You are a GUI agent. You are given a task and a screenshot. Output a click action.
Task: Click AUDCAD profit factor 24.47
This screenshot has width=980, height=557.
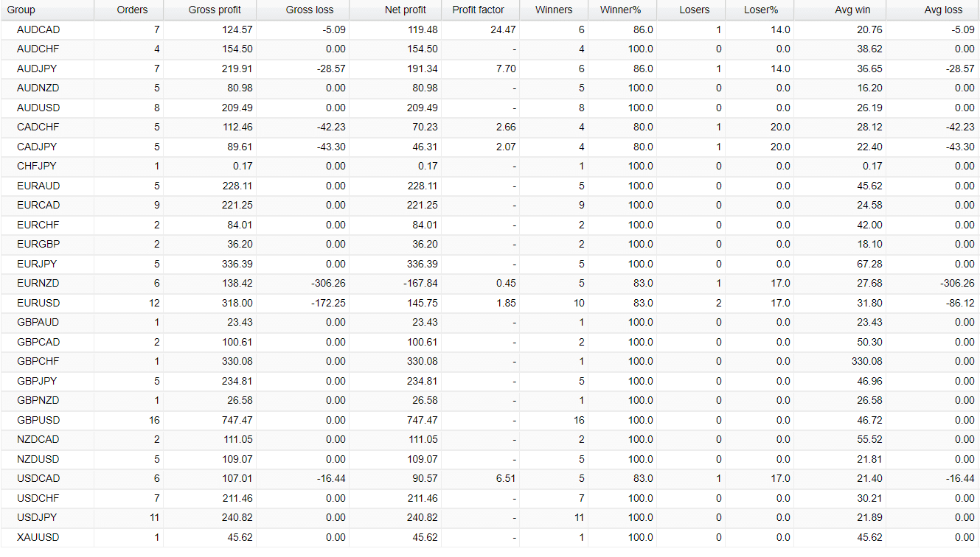[503, 30]
